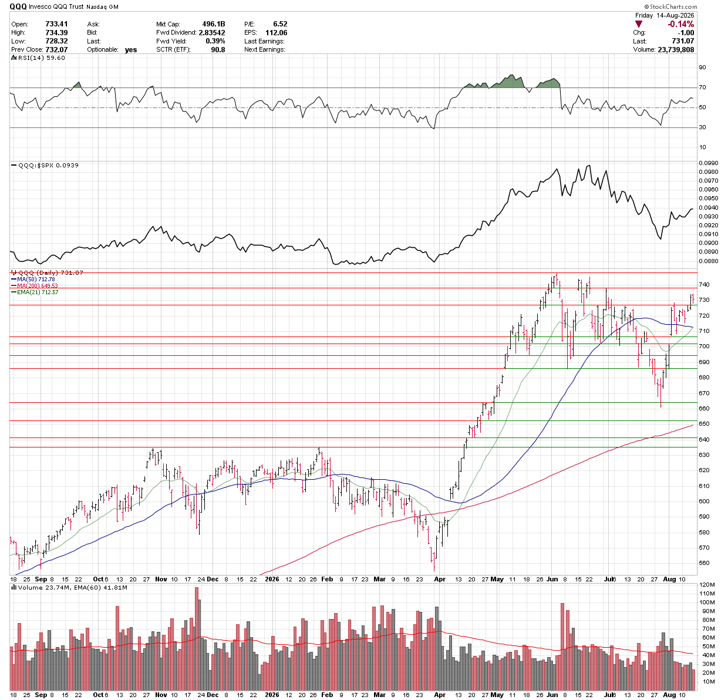Screen dimensions: 728x700
Task: Click the 'QQQ:$SPX 0.0939' ratio label
Action: point(48,166)
